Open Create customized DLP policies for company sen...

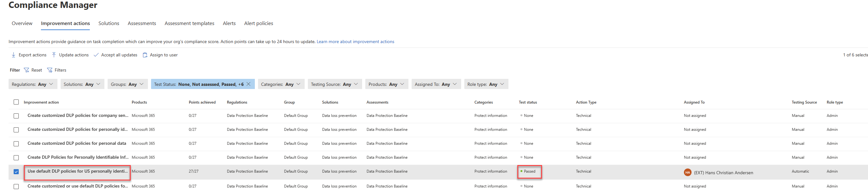[78, 115]
